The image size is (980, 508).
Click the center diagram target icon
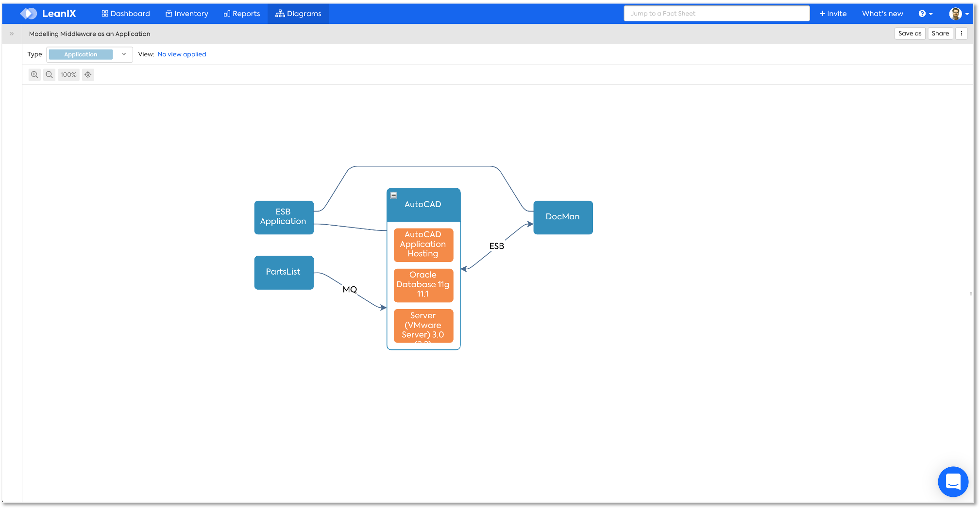(x=88, y=75)
